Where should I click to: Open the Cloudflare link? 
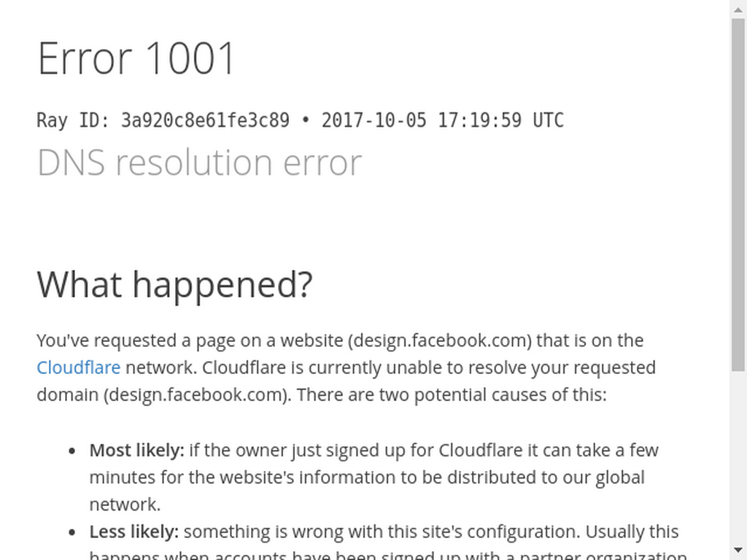[x=78, y=367]
